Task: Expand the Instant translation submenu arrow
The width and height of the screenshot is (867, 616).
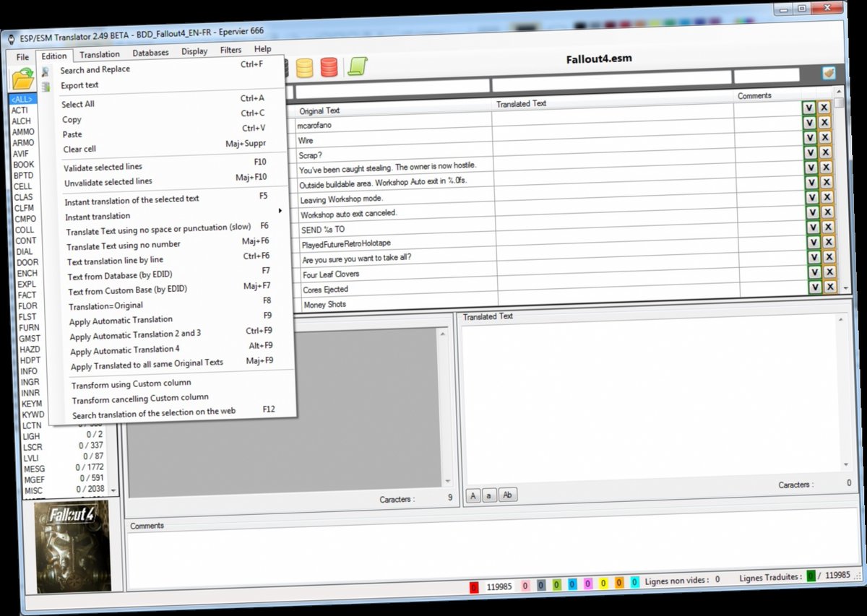Action: coord(280,211)
